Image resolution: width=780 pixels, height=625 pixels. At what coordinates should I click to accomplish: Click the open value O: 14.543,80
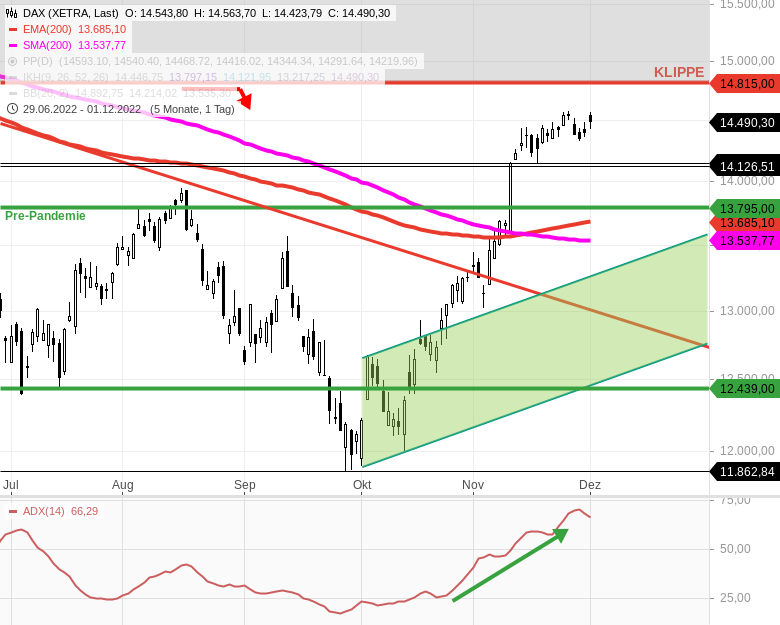(156, 13)
